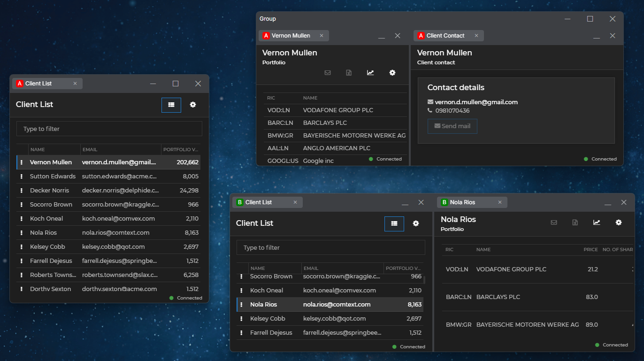
Task: Switch to the Client Contact tab
Action: [446, 35]
